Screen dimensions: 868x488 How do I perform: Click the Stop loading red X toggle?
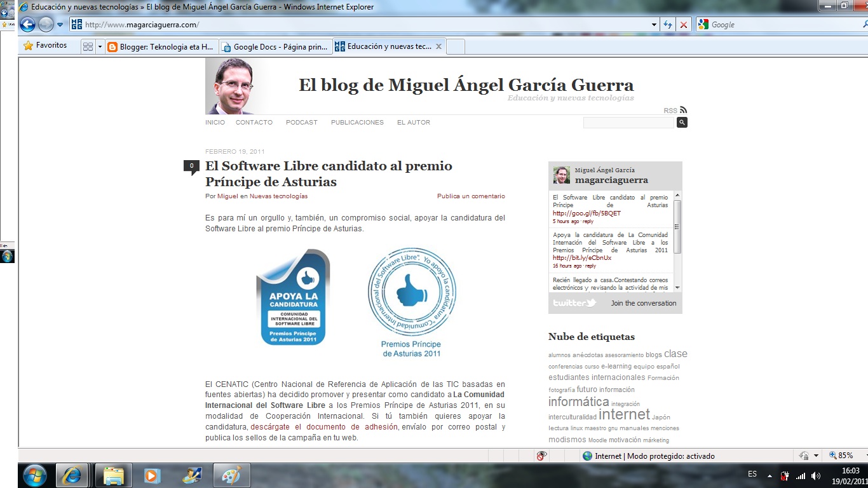tap(682, 24)
